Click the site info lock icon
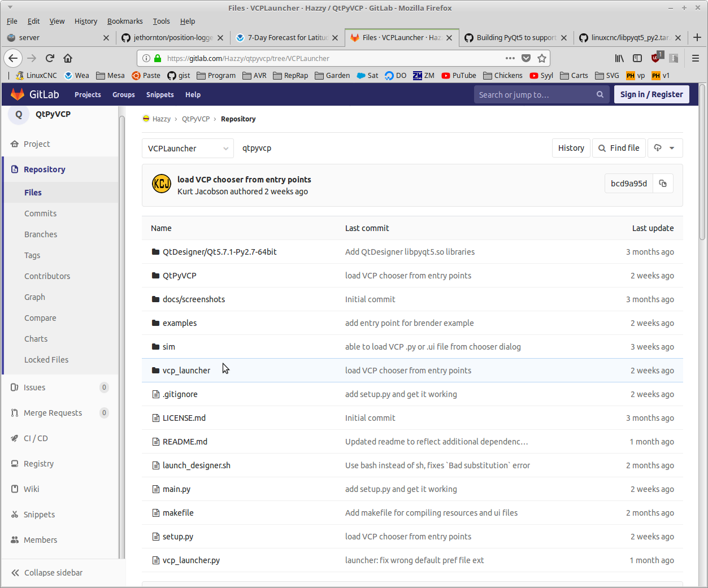This screenshot has height=588, width=708. click(x=158, y=58)
